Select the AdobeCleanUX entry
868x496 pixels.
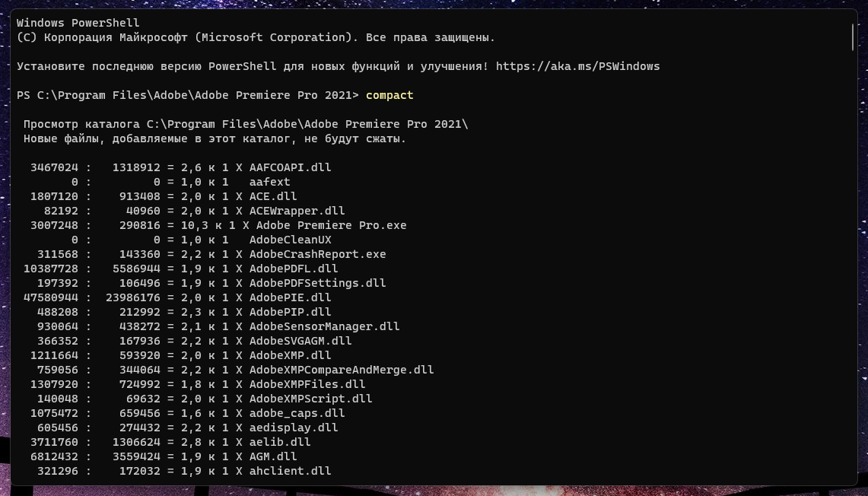pos(290,239)
